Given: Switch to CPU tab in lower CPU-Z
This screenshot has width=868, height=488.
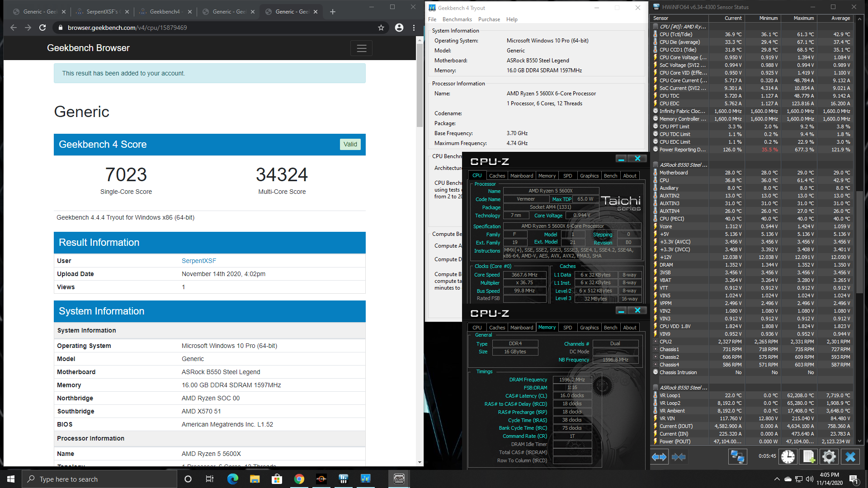Looking at the screenshot, I should tap(477, 328).
